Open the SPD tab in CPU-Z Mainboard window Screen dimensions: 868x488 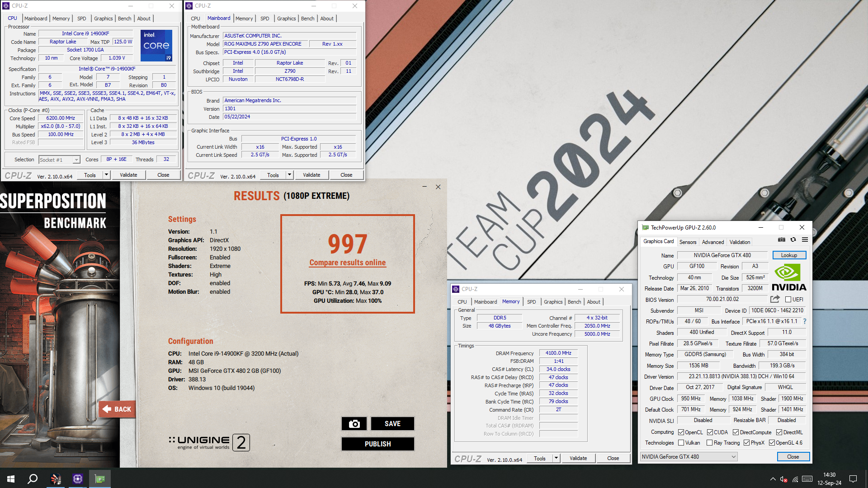pos(265,19)
